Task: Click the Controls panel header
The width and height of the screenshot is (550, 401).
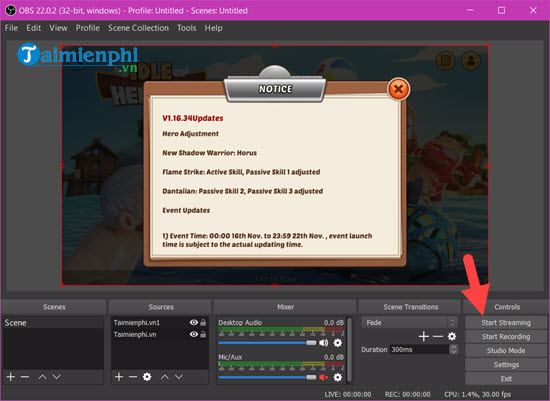Action: click(x=507, y=307)
